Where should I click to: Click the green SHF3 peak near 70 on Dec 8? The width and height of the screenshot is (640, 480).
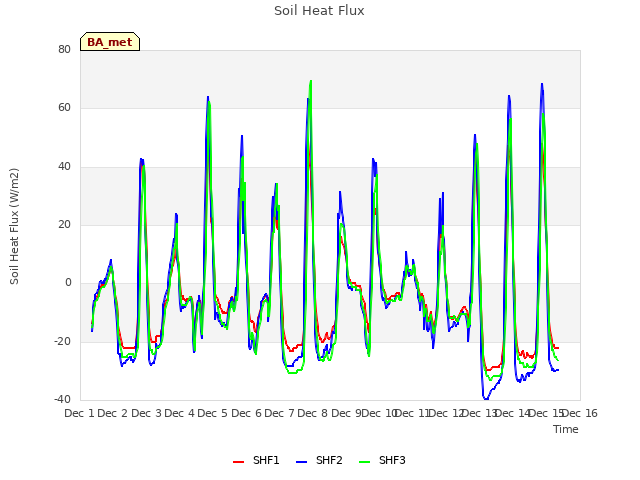[x=311, y=81]
